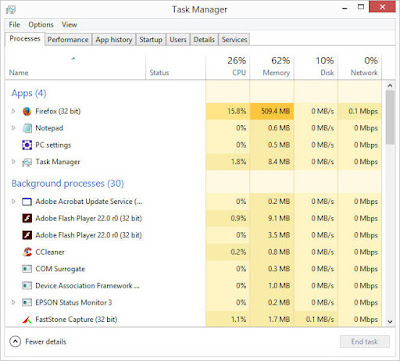The image size is (400, 361).
Task: Sort processes by Disk column
Action: (316, 67)
